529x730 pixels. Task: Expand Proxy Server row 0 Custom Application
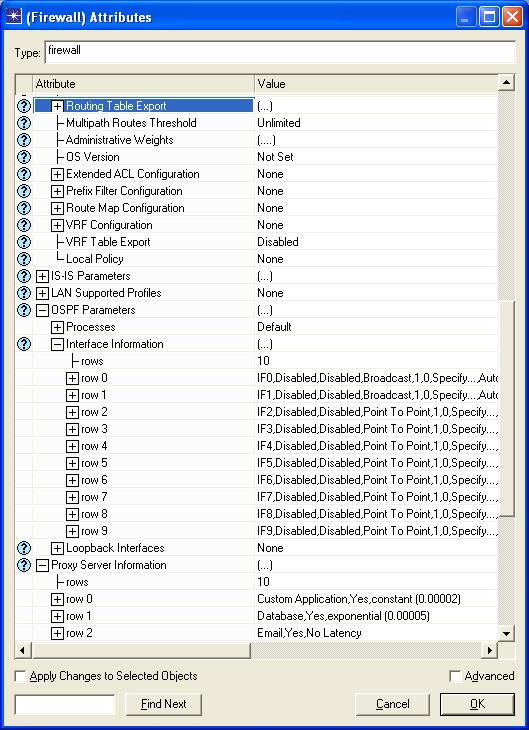point(57,599)
